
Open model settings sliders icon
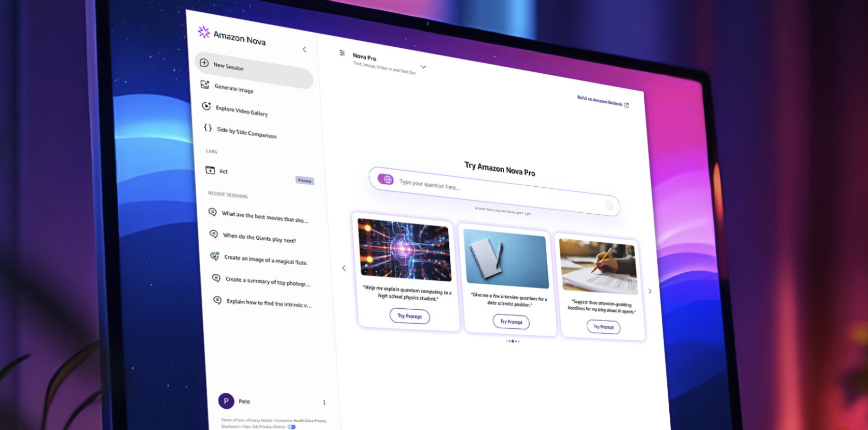342,53
